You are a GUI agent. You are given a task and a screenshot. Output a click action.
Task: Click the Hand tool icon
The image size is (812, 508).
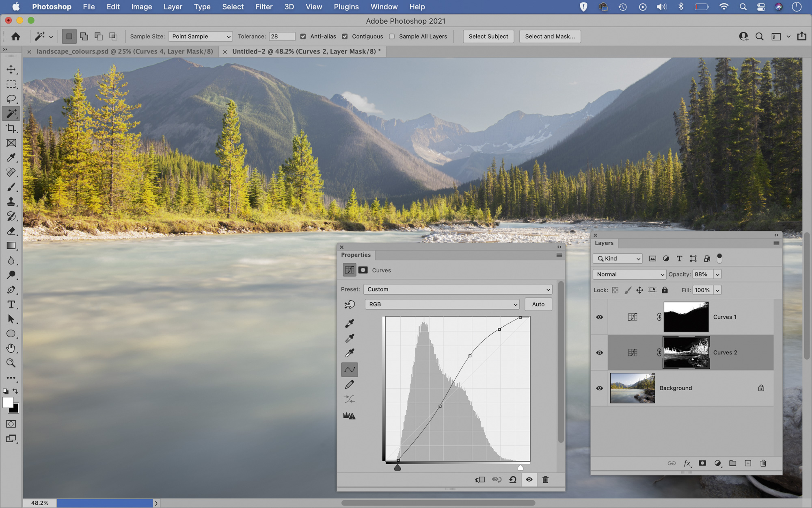[x=11, y=348]
